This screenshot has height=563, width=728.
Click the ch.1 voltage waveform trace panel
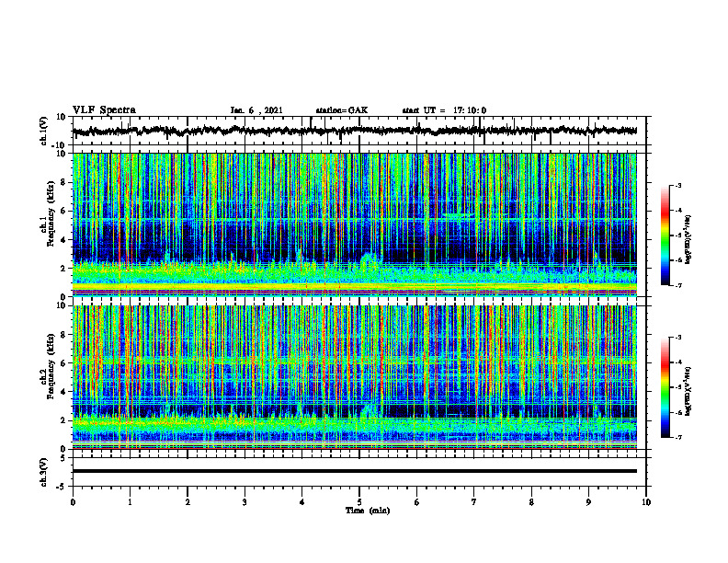(359, 131)
